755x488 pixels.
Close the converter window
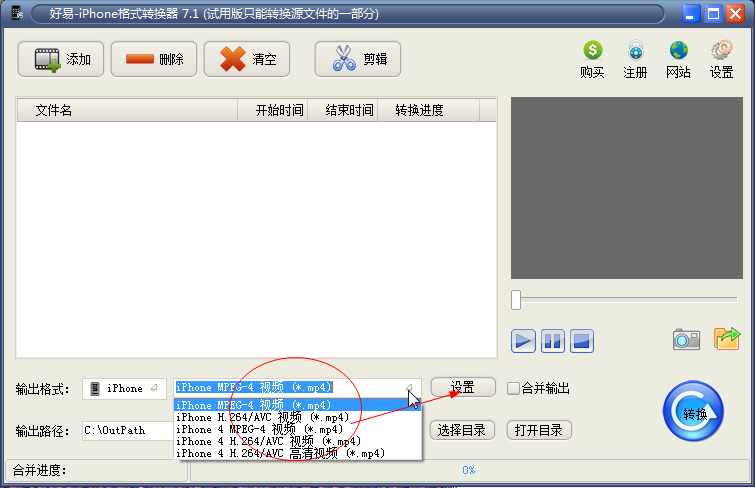736,13
